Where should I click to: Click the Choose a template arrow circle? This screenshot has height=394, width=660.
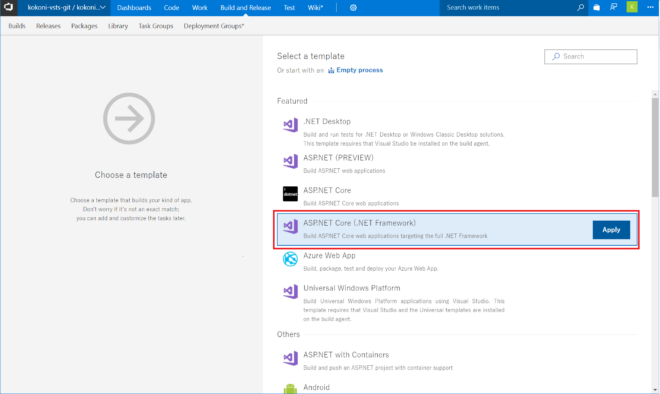(129, 119)
